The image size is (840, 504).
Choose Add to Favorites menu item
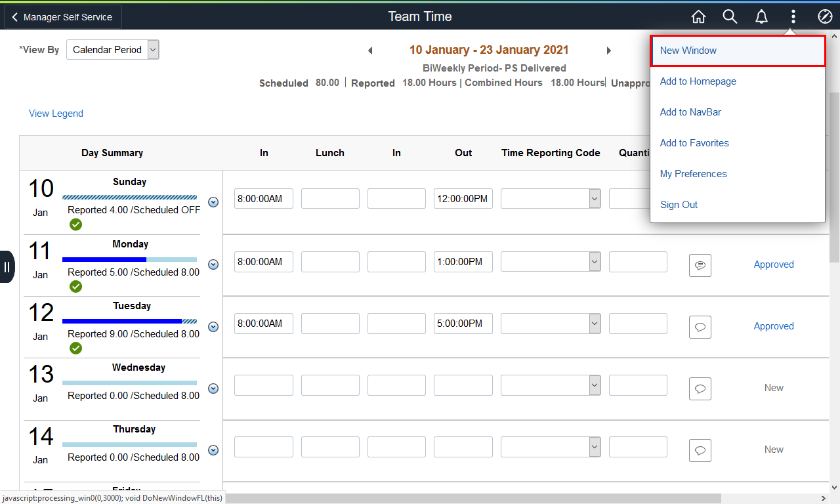click(694, 143)
